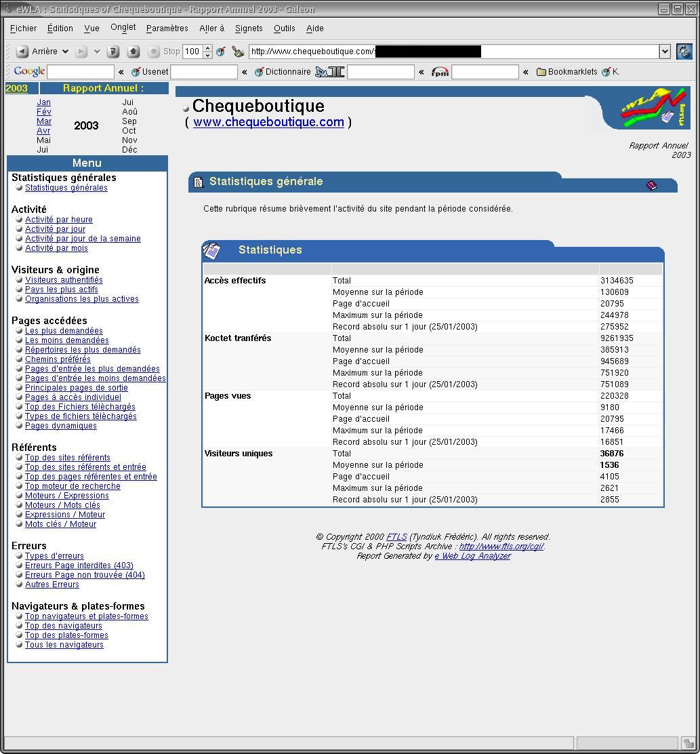Screen dimensions: 700x754
Task: Open Chemins préférés link
Action: click(x=58, y=359)
